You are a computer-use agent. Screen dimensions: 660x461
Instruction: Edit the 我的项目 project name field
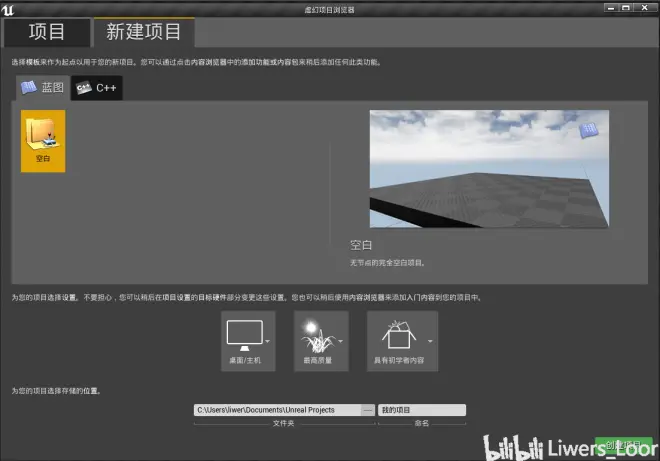tap(422, 410)
